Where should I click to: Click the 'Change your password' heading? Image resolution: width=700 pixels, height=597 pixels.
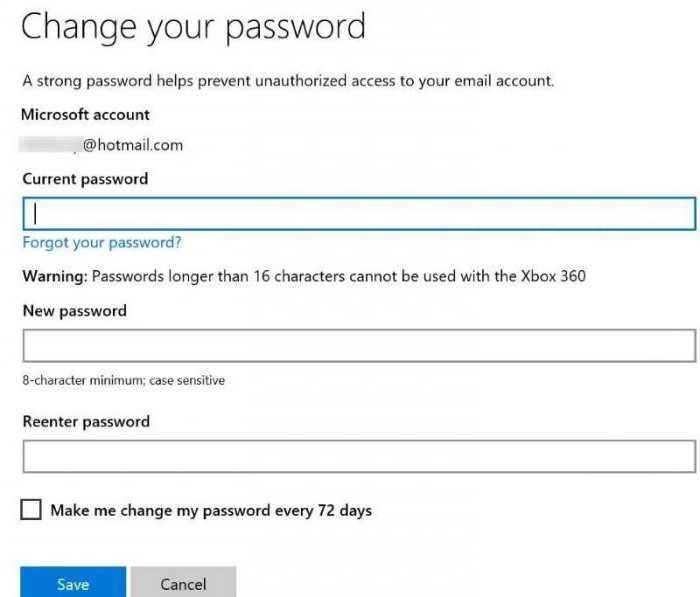[193, 28]
